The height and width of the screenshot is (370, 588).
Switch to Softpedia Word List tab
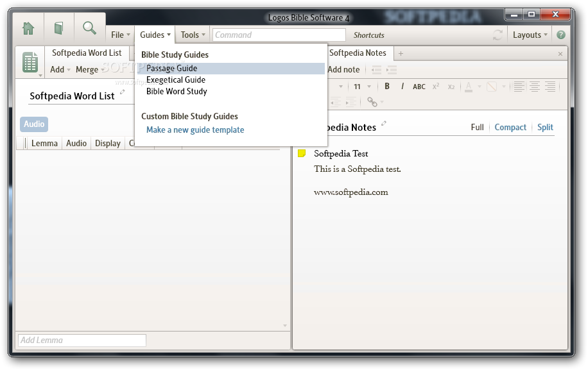(x=87, y=53)
